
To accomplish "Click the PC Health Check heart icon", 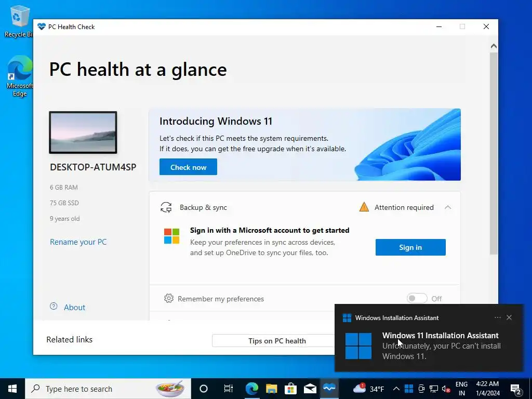I will (x=42, y=26).
